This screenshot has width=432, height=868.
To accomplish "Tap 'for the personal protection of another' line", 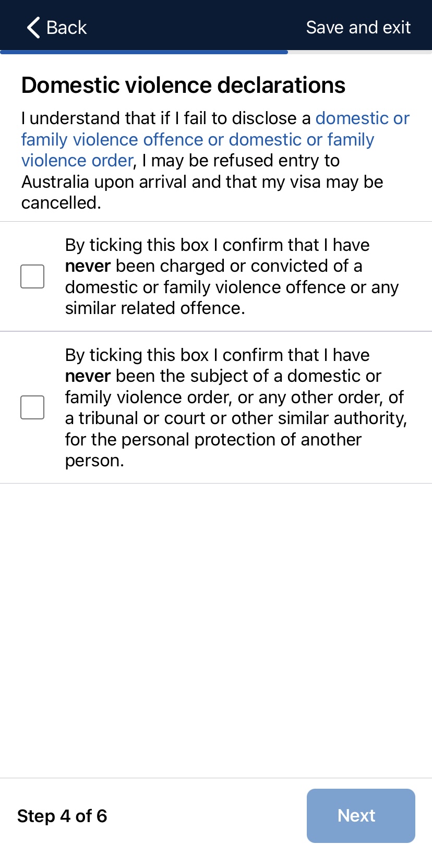I will point(213,440).
